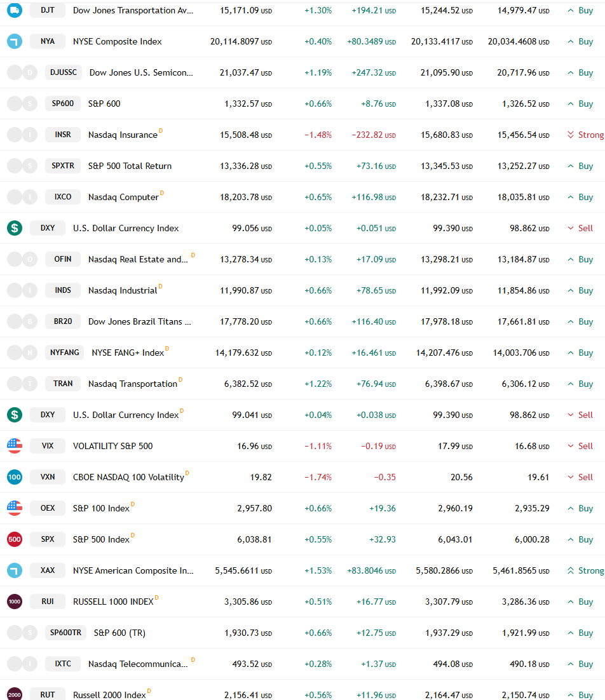Click the NYFANG placeholder logo icon
This screenshot has width=605, height=700.
[x=22, y=353]
